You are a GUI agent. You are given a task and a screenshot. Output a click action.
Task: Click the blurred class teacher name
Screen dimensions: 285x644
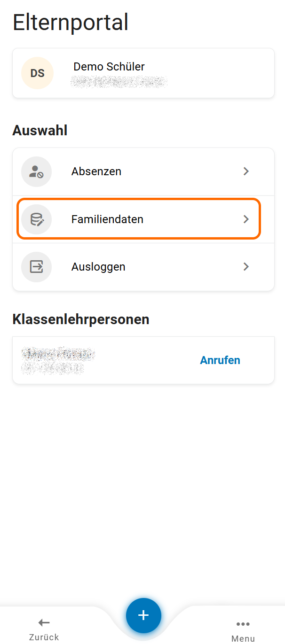(x=58, y=354)
